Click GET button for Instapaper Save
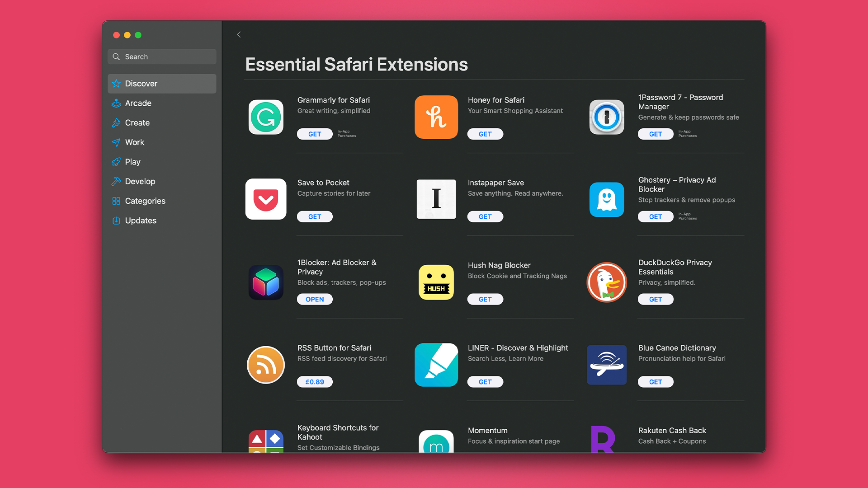 pyautogui.click(x=485, y=216)
